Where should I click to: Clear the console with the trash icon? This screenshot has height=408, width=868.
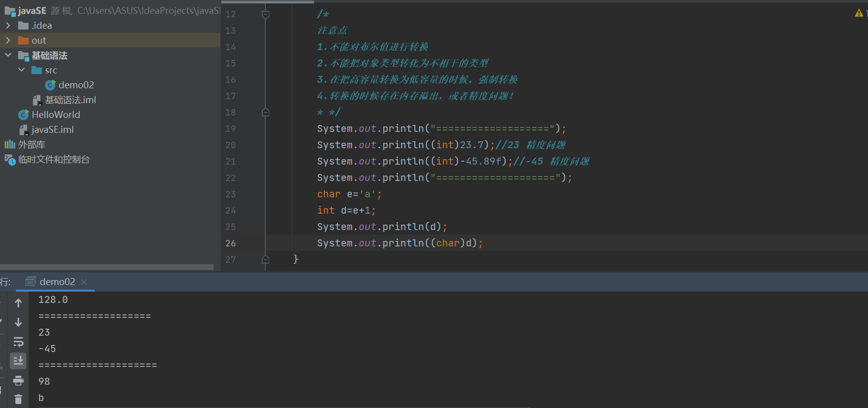pos(18,399)
